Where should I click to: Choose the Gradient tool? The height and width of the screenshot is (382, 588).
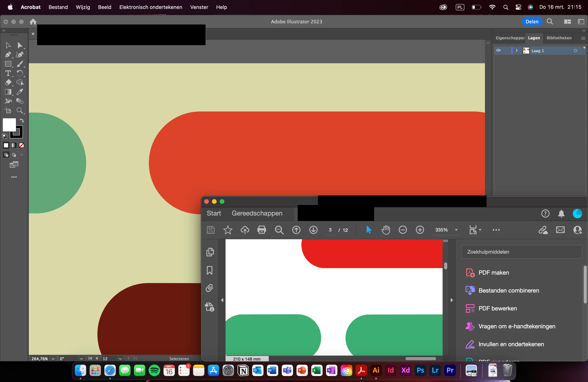[8, 92]
